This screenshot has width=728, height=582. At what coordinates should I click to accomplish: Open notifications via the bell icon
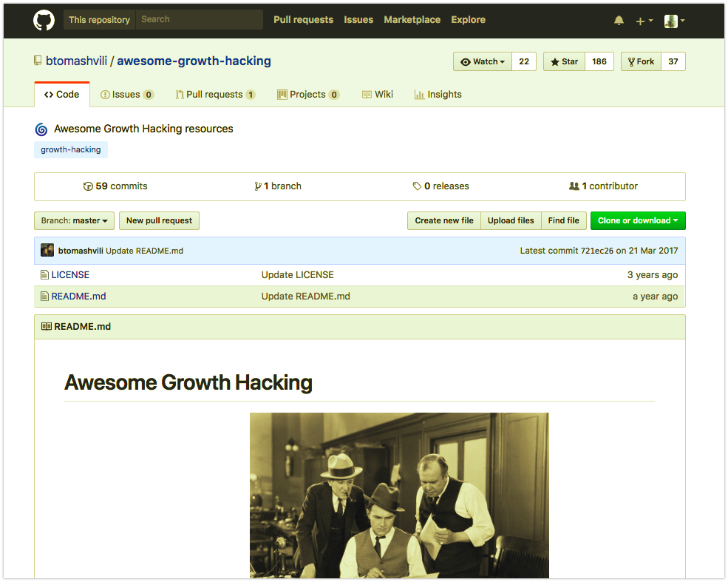[619, 20]
